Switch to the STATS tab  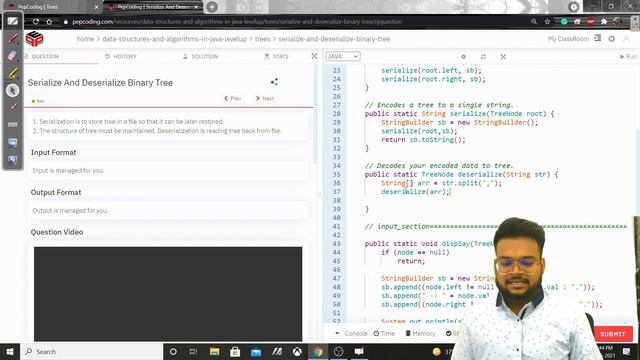pyautogui.click(x=276, y=56)
